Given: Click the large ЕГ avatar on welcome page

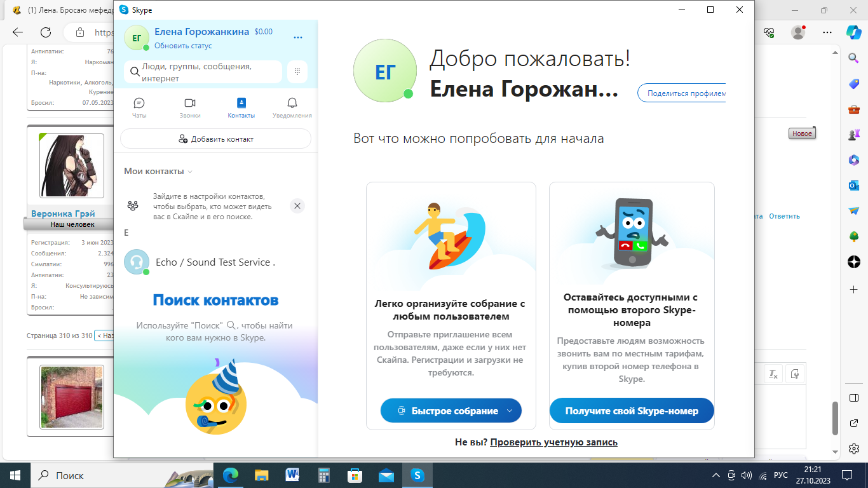Looking at the screenshot, I should 385,71.
